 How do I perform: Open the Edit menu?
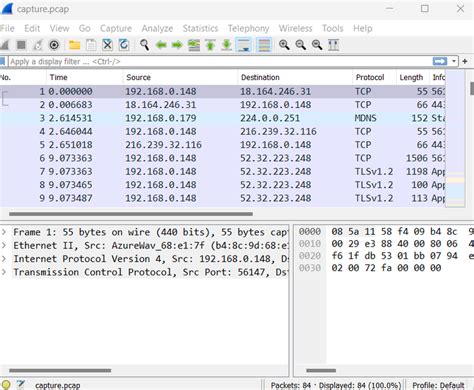pyautogui.click(x=32, y=28)
